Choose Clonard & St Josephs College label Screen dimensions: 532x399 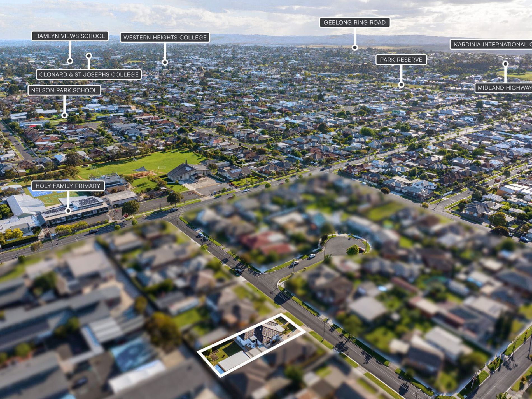(x=89, y=74)
